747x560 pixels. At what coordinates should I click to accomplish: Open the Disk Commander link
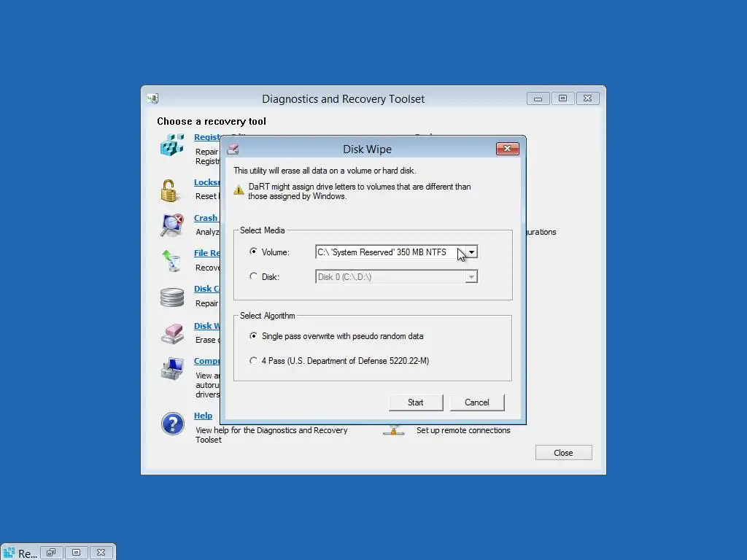pyautogui.click(x=206, y=289)
